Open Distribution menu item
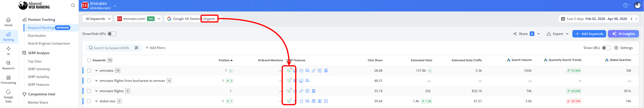The width and height of the screenshot is (644, 108). coord(37,36)
